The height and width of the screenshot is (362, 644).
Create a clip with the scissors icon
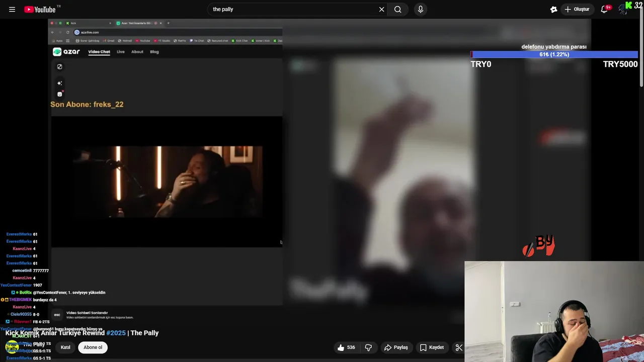pos(458,347)
